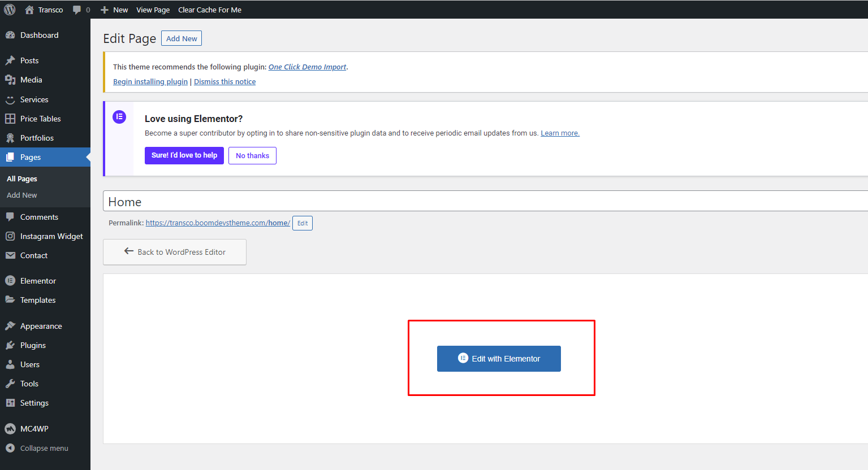Open Elementor via its sidebar icon
868x470 pixels.
coord(10,281)
